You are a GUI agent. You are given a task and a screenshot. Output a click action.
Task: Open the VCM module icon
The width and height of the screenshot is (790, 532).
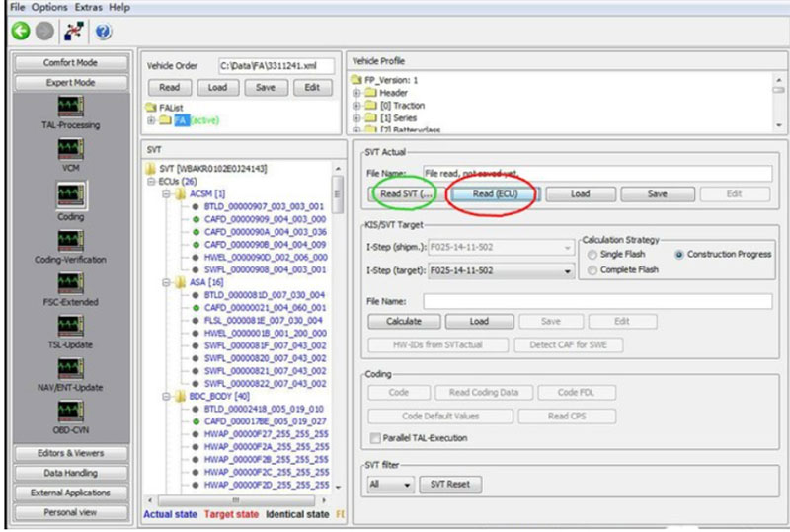pyautogui.click(x=70, y=149)
